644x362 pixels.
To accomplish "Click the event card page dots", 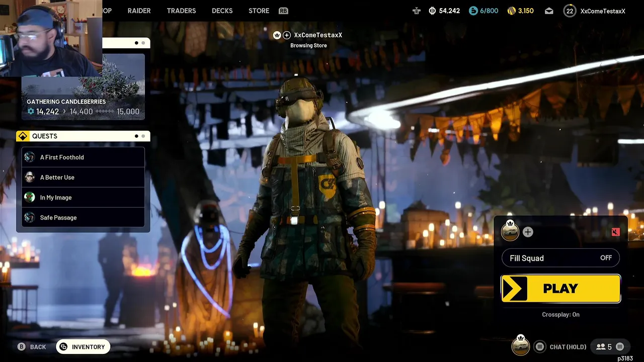I will pyautogui.click(x=140, y=43).
